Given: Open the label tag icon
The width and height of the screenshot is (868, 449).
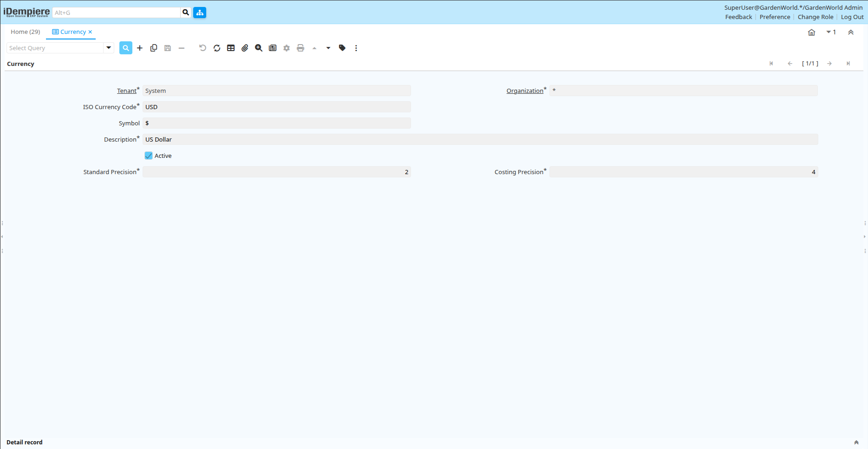Looking at the screenshot, I should click(342, 48).
